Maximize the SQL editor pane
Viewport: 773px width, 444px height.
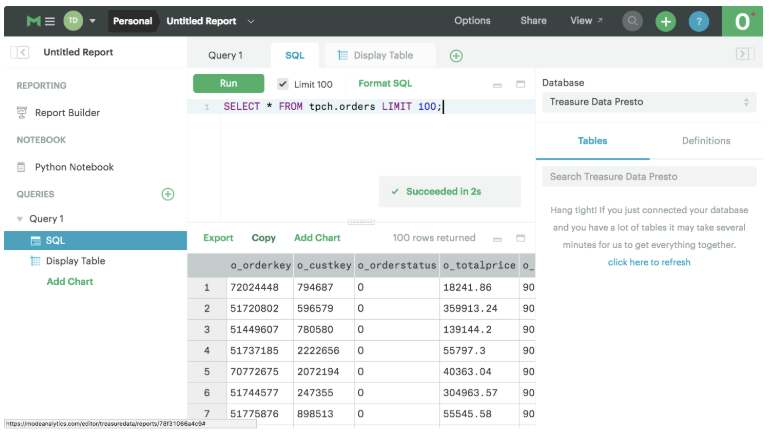[520, 84]
